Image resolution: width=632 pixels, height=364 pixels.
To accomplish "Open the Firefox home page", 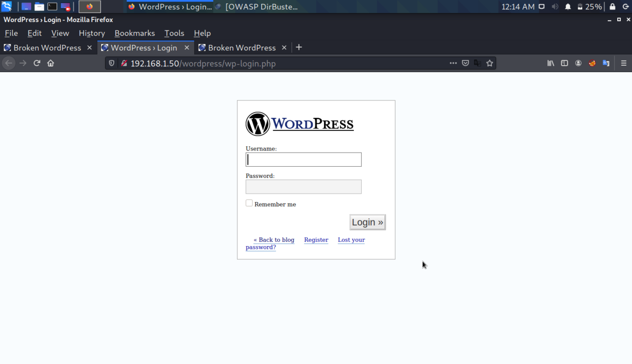I will point(51,63).
